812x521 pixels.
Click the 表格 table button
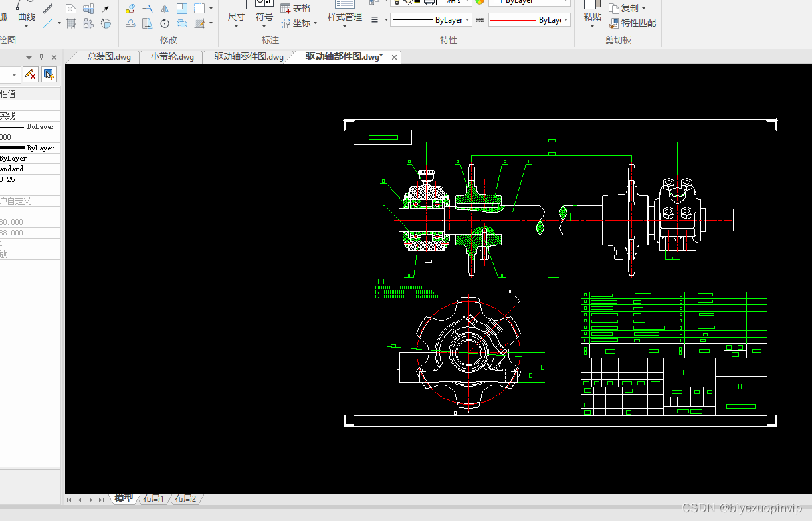point(296,8)
